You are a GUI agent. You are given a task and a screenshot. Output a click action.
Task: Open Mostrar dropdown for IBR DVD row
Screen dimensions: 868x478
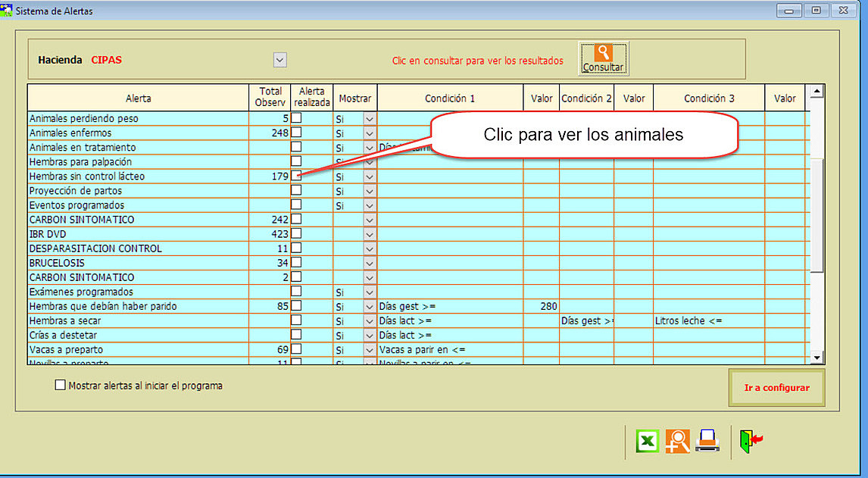pos(370,234)
